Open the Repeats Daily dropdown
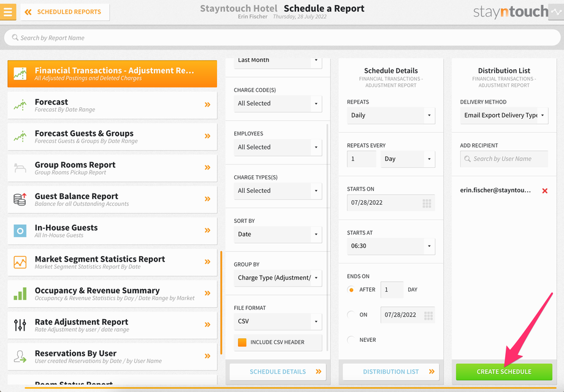The width and height of the screenshot is (564, 392). [391, 115]
